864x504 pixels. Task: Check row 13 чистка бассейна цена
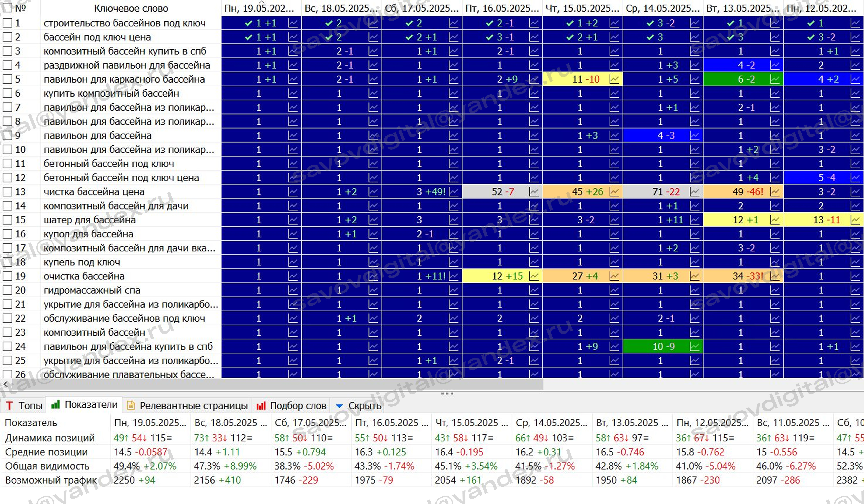click(7, 191)
